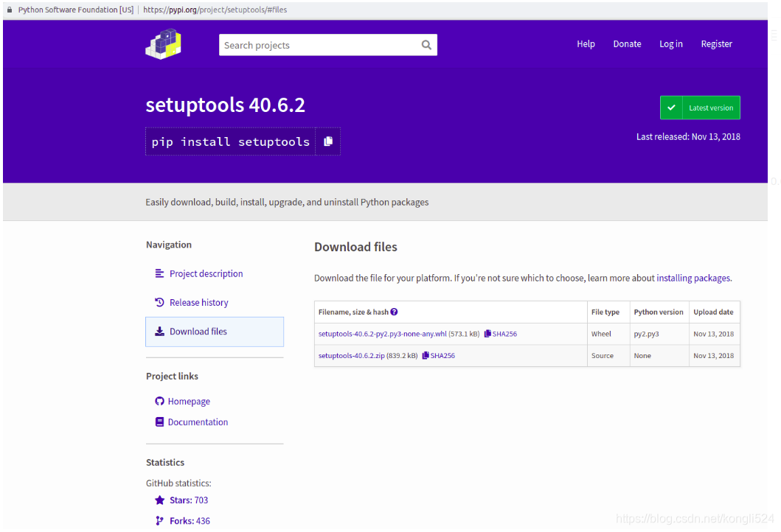Click the fork icon beside Forks
Image resolution: width=781 pixels, height=532 pixels.
click(159, 520)
